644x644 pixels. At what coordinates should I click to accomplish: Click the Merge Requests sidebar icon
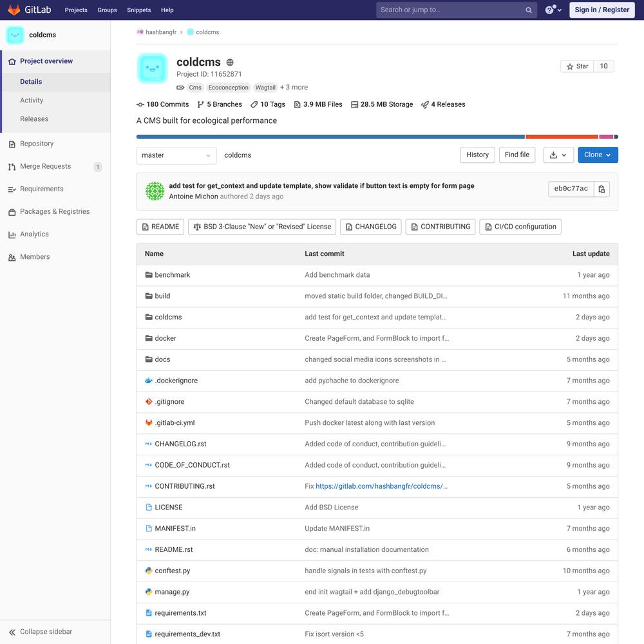12,167
